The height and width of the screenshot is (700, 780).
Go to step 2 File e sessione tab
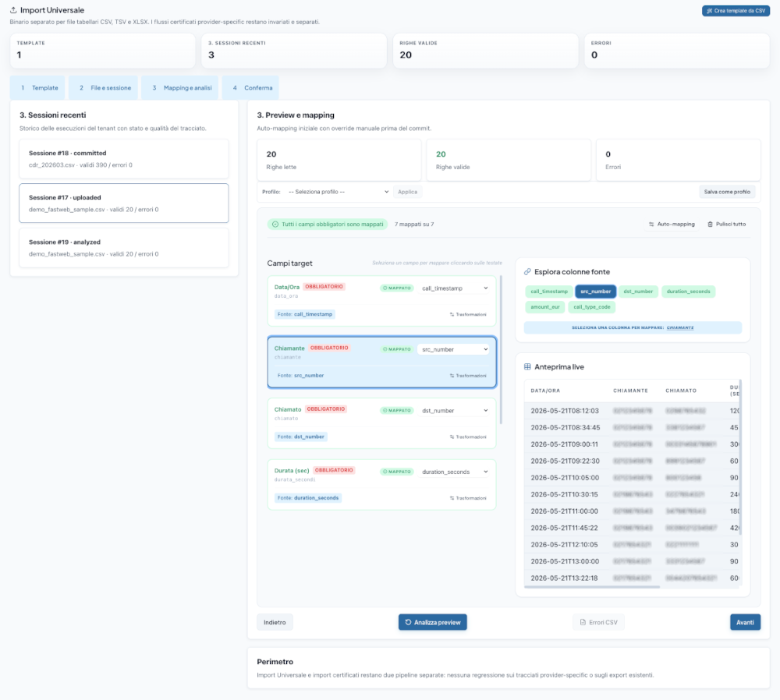104,88
